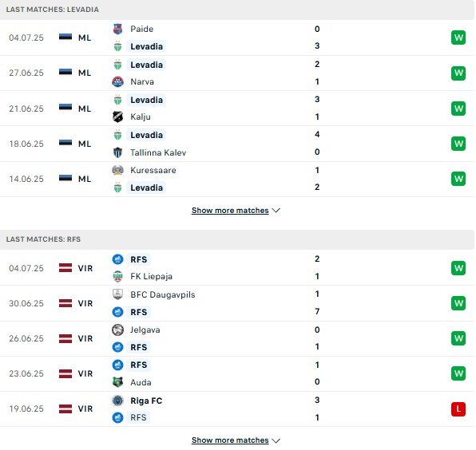Click the green W badge for Paide vs Levadia
The height and width of the screenshot is (450, 476).
(x=458, y=38)
